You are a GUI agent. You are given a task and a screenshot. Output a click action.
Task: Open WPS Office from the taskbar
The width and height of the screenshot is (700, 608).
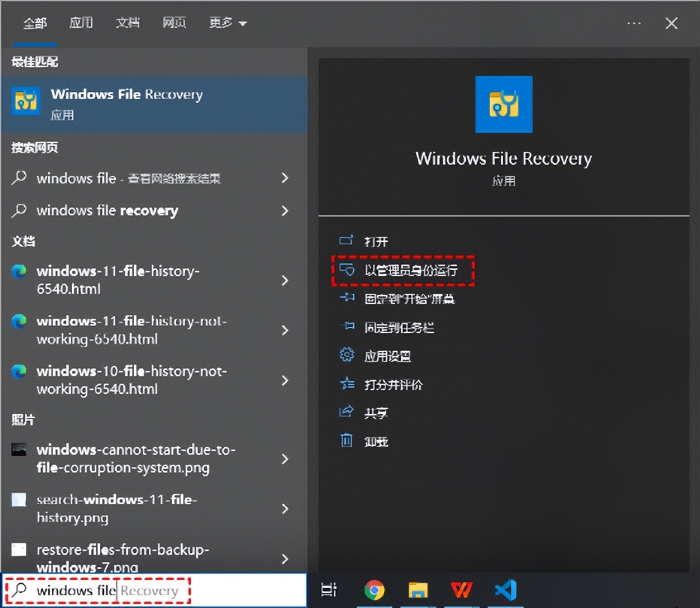[461, 590]
